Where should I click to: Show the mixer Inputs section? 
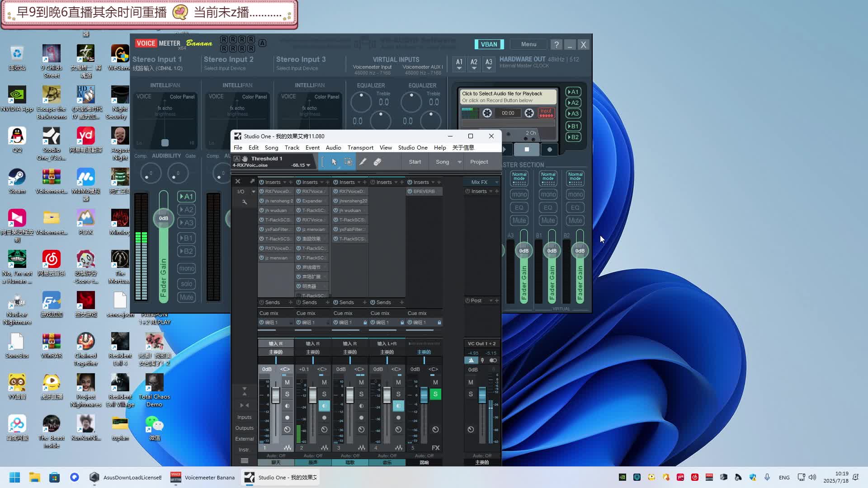[x=245, y=417]
